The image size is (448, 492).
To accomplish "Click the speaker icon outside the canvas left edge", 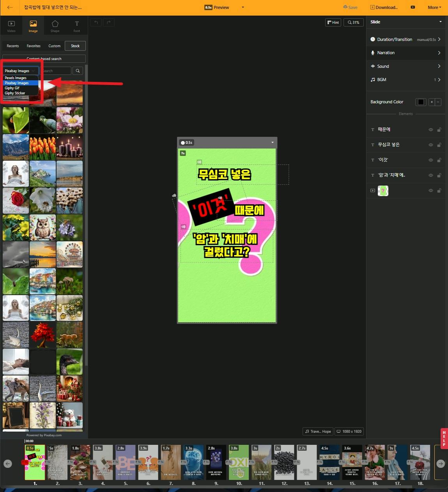I will (174, 195).
